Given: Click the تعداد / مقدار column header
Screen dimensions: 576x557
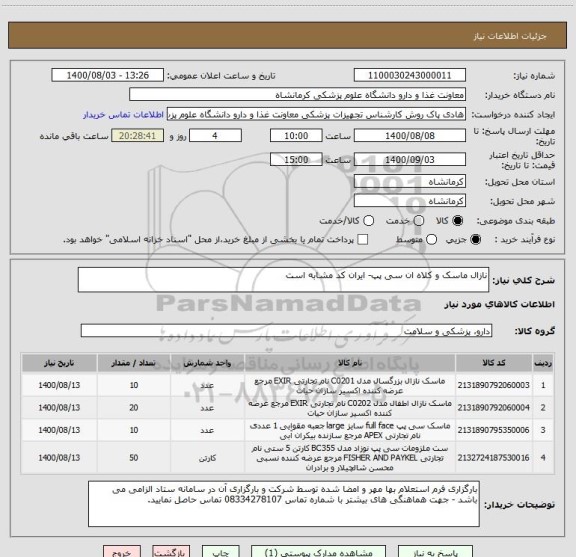Looking at the screenshot, I should click(x=134, y=363).
